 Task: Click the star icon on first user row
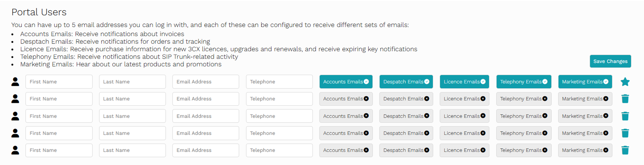pyautogui.click(x=625, y=82)
